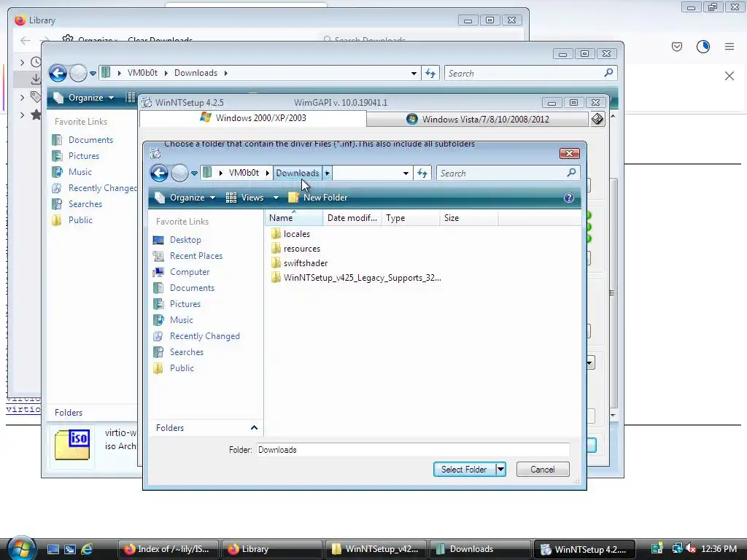Open Organize menu in Downloads Explorer window
The width and height of the screenshot is (747, 560).
coord(84,98)
